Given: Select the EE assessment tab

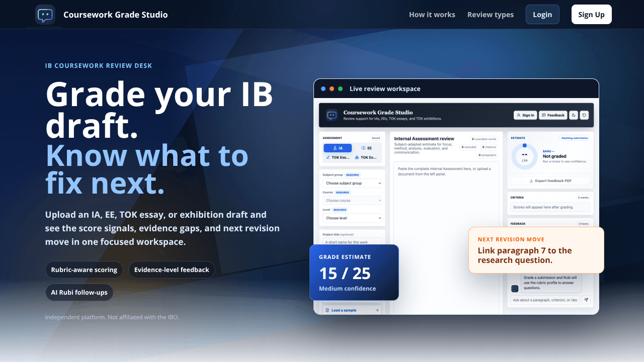Looking at the screenshot, I should pyautogui.click(x=367, y=148).
